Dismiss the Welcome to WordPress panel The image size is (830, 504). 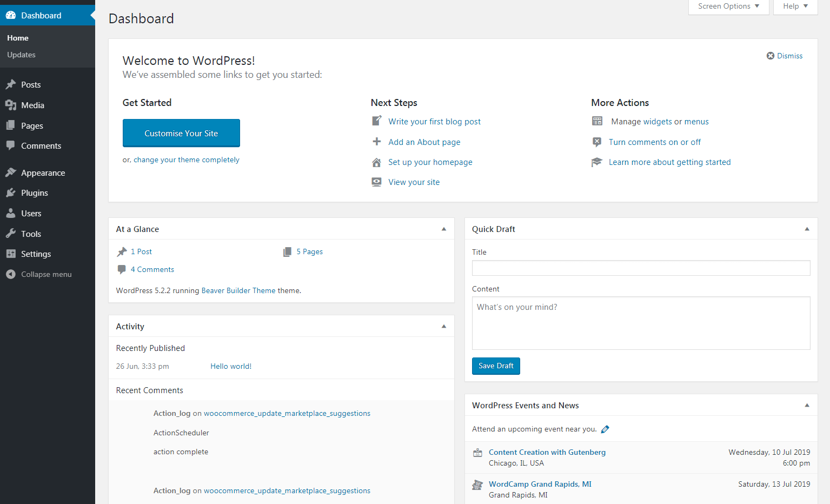click(x=785, y=56)
